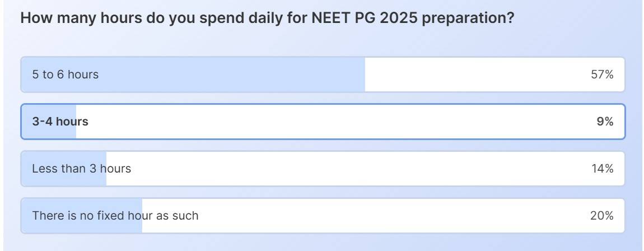Viewport: 644px width, 251px height.
Task: Click the poll question heading text
Action: pyautogui.click(x=267, y=18)
